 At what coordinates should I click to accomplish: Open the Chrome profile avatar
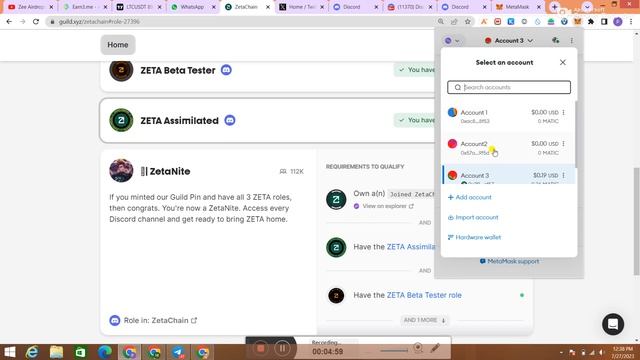(x=618, y=22)
